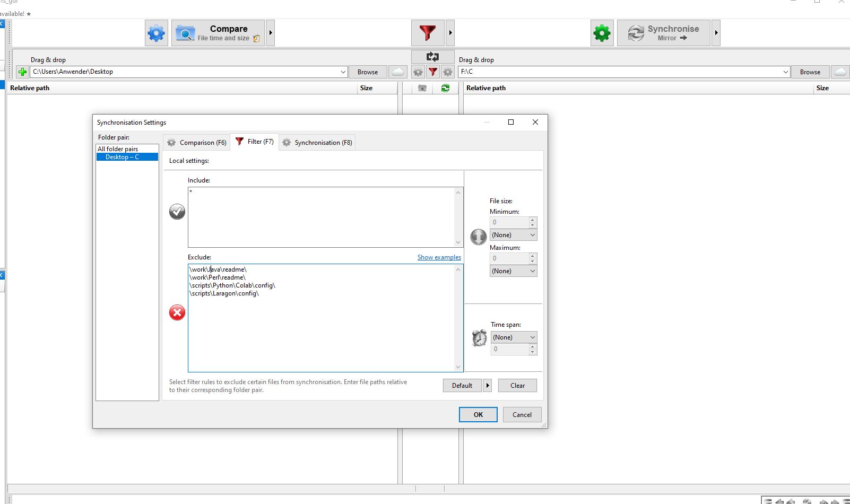Open local comparison settings gear for folder pair
The height and width of the screenshot is (504, 850).
coord(418,72)
